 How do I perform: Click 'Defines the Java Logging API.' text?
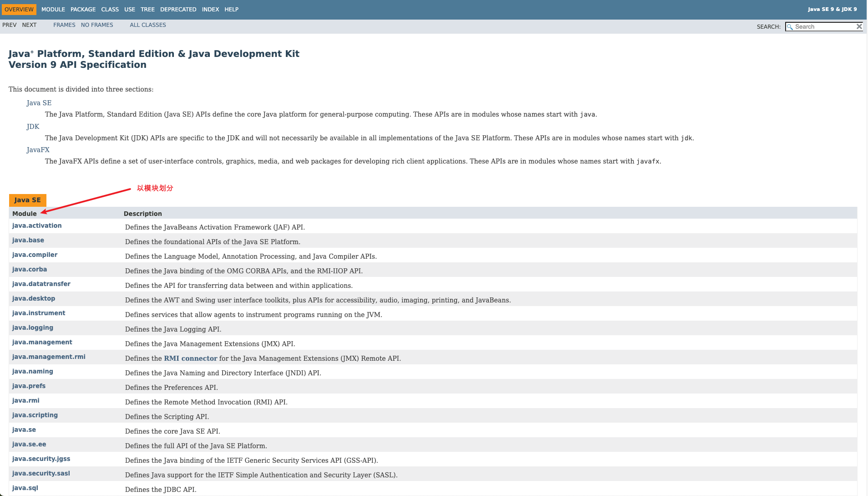[x=173, y=329]
